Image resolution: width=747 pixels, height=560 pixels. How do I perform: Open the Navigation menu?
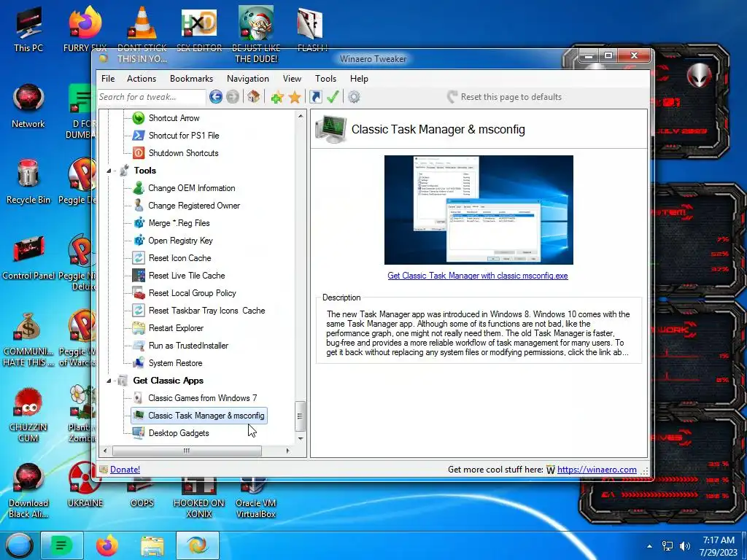(x=248, y=79)
